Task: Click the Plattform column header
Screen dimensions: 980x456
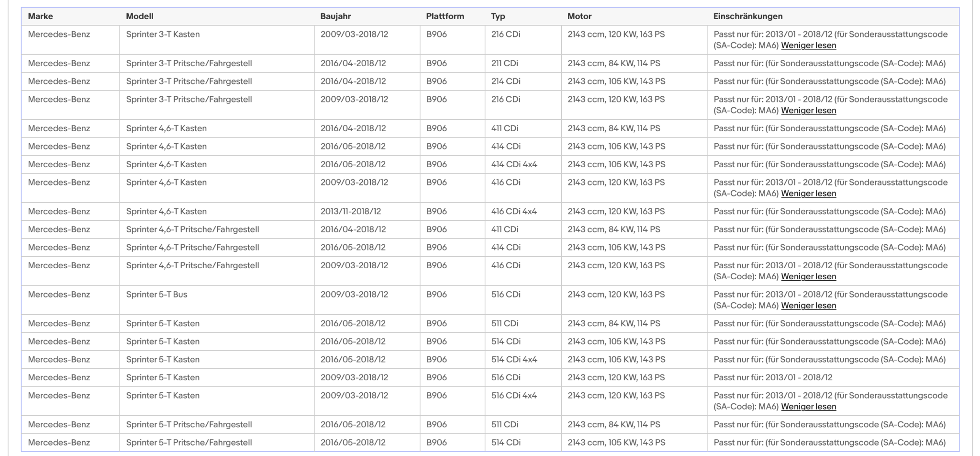Action: click(445, 16)
